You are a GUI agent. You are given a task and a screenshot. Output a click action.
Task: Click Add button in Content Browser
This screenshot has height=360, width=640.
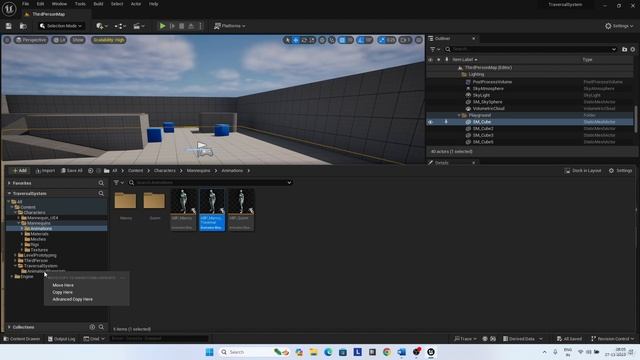click(19, 171)
